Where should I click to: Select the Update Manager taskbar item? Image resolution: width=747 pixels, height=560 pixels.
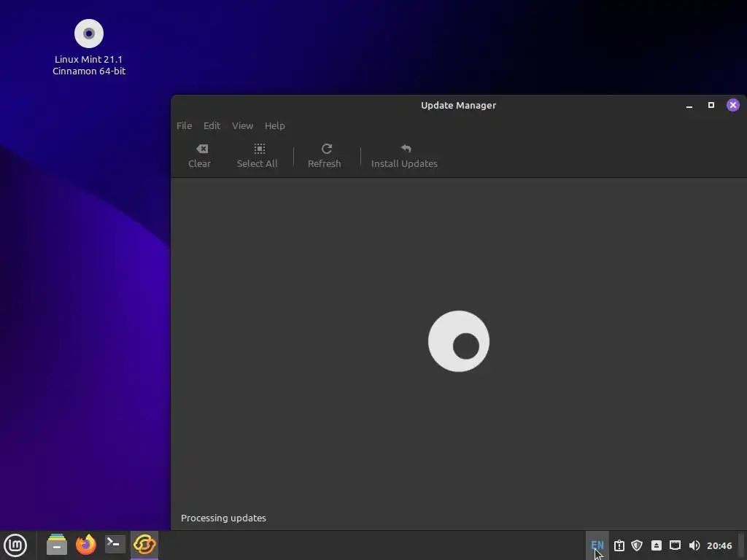[x=144, y=545]
